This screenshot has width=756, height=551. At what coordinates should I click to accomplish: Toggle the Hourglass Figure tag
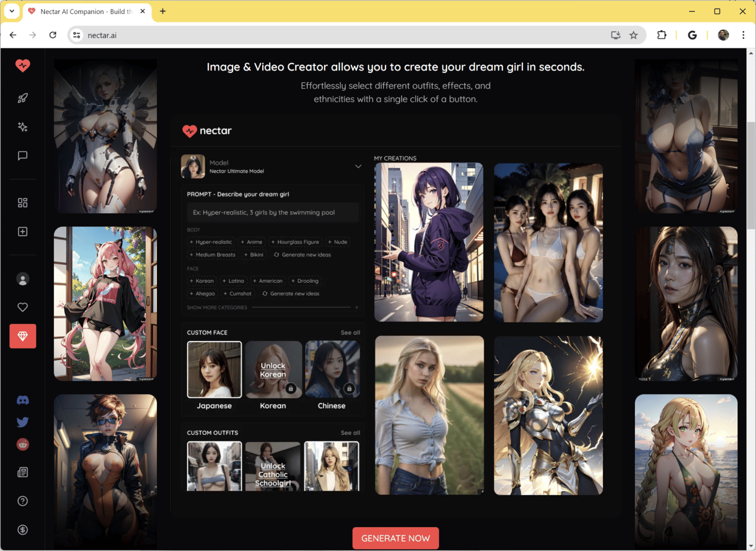pos(295,242)
